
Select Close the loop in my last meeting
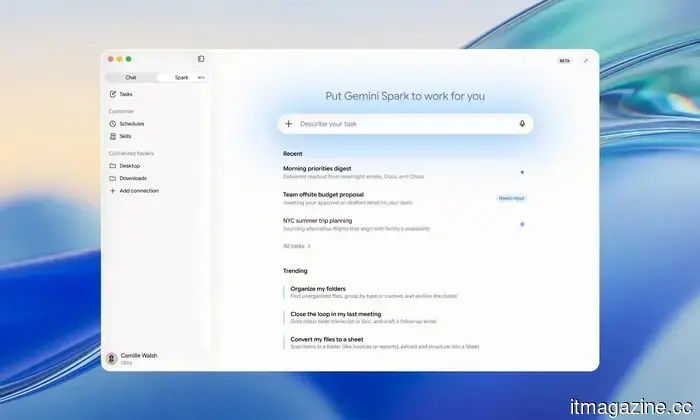tap(363, 317)
